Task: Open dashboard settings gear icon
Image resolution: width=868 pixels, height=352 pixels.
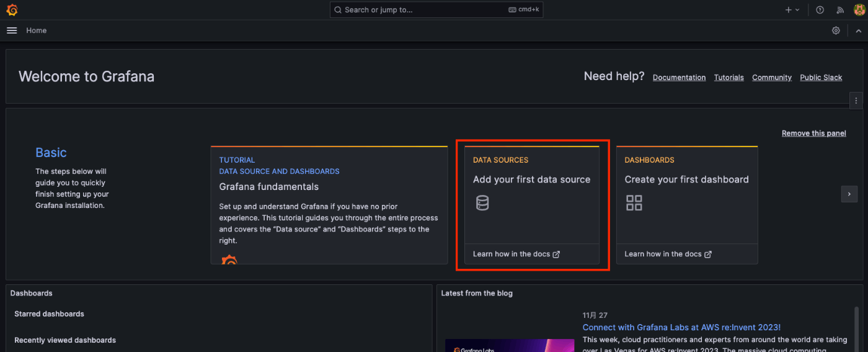Action: coord(836,30)
